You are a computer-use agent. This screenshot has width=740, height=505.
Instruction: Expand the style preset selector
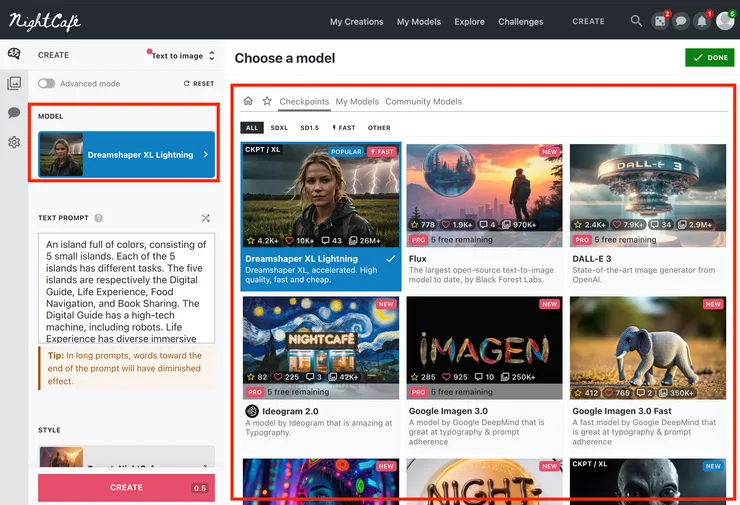(126, 456)
